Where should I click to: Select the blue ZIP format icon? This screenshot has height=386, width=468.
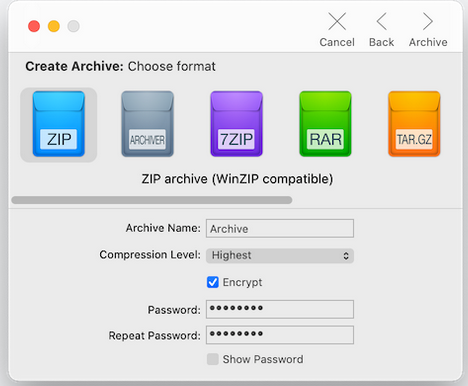pyautogui.click(x=59, y=124)
